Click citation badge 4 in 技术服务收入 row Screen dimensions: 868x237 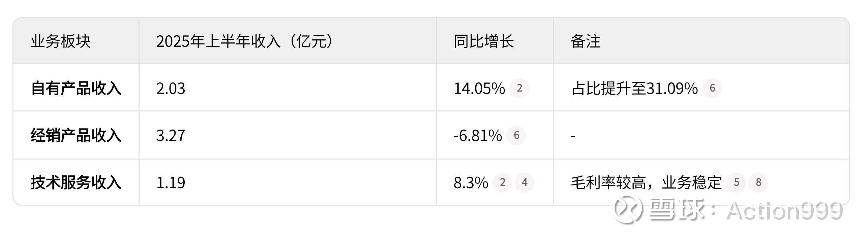pyautogui.click(x=524, y=182)
